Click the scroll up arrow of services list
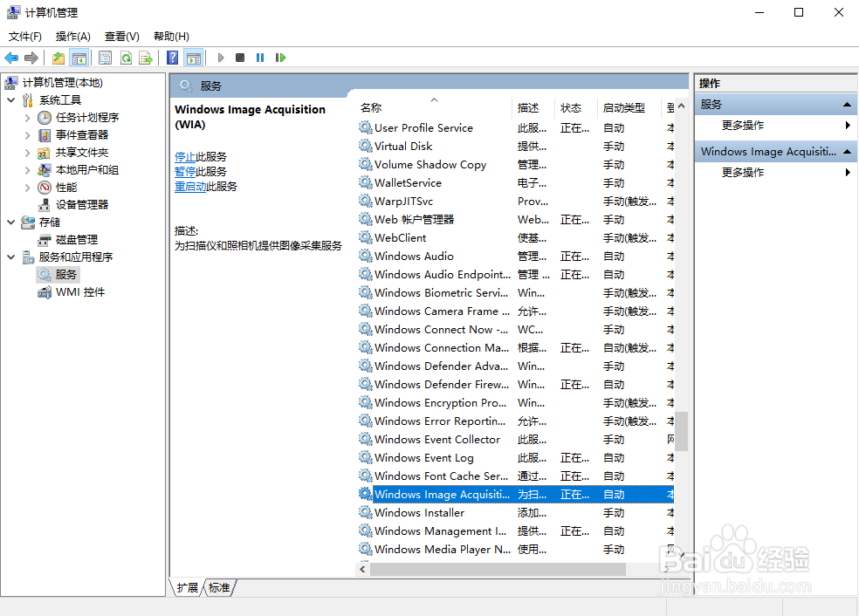The height and width of the screenshot is (616, 859). tap(682, 106)
